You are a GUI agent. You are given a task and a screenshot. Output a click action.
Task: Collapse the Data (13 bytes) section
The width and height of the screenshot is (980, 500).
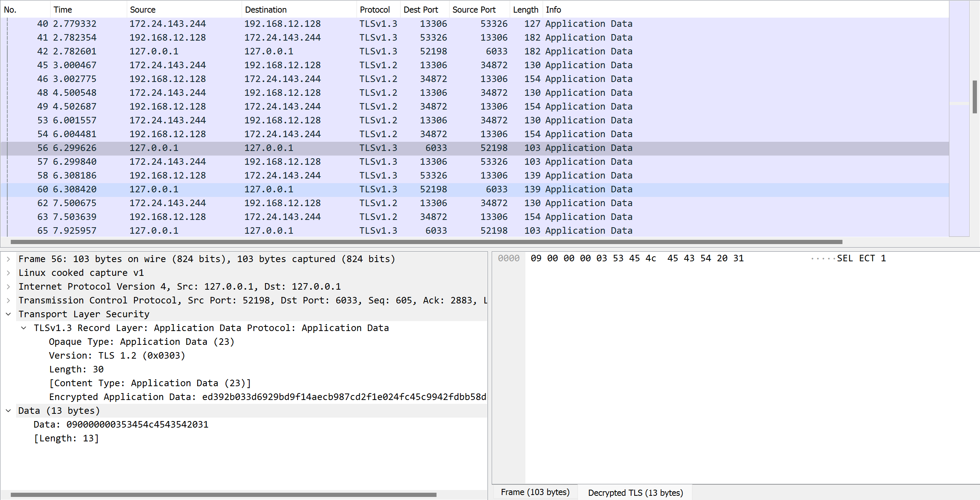tap(8, 410)
